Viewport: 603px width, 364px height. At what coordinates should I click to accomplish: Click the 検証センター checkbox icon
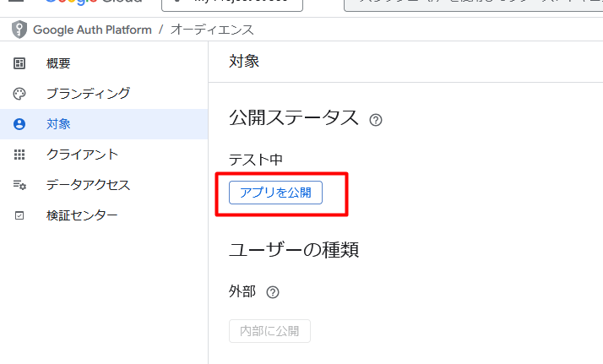[x=19, y=215]
